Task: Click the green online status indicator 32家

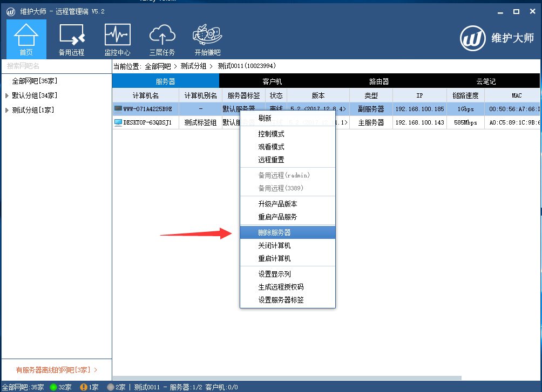Action: point(61,387)
